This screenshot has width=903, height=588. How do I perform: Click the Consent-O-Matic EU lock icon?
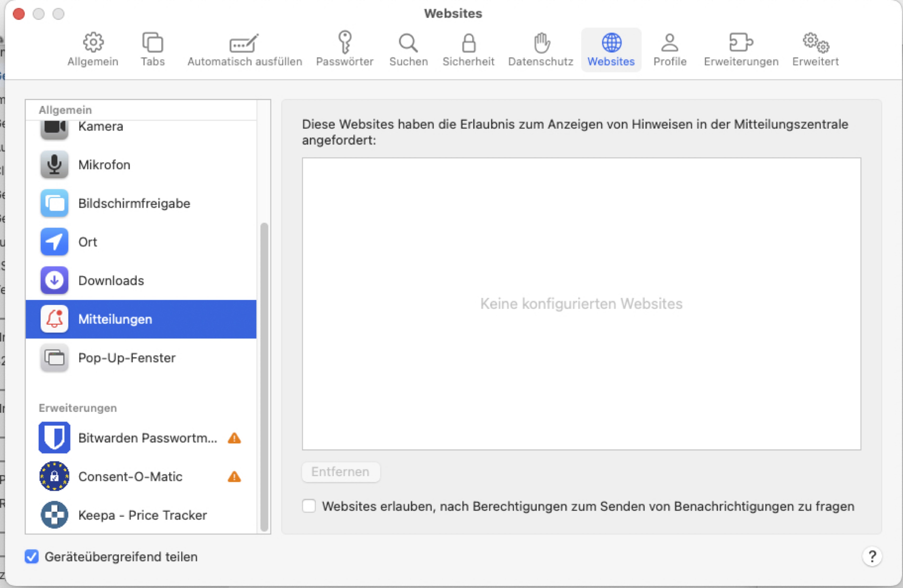click(54, 476)
